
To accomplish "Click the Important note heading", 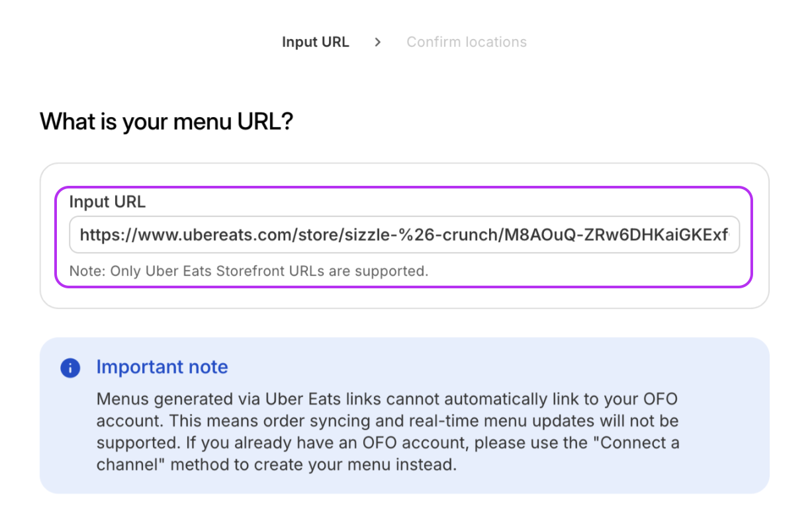I will (x=162, y=367).
